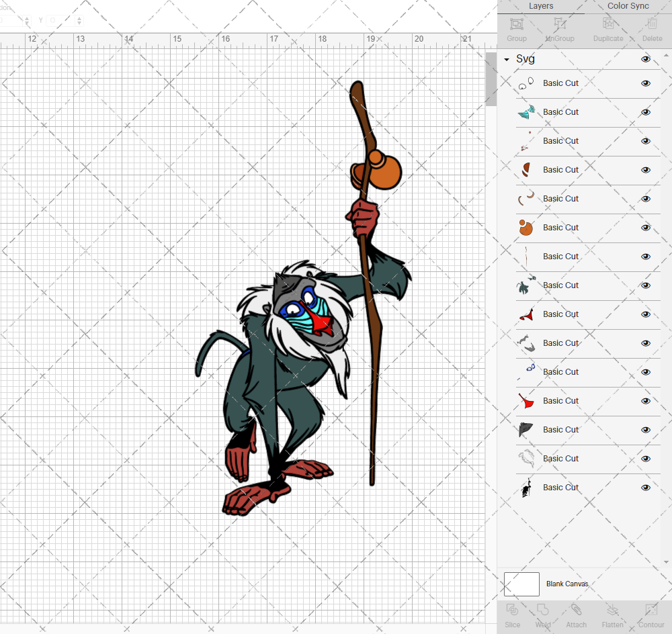Switch to the Color Sync tab
This screenshot has width=672, height=634.
pyautogui.click(x=628, y=6)
